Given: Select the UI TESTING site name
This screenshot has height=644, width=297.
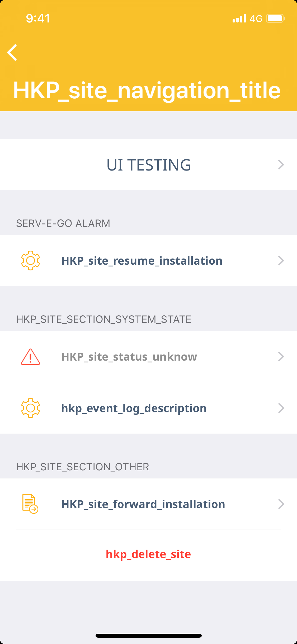Looking at the screenshot, I should [149, 165].
